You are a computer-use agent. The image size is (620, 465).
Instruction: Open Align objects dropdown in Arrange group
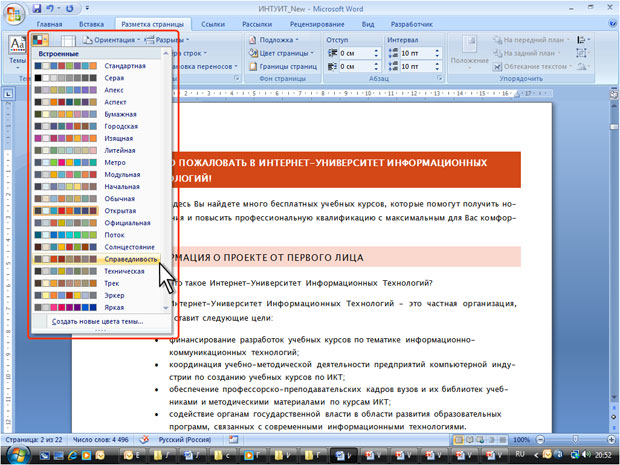click(x=583, y=40)
